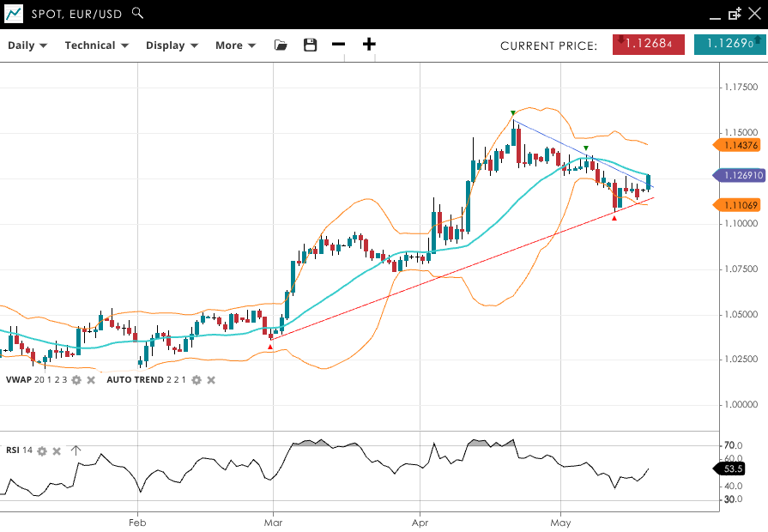Open the symbol search magnifier
The height and width of the screenshot is (532, 768).
[x=137, y=14]
